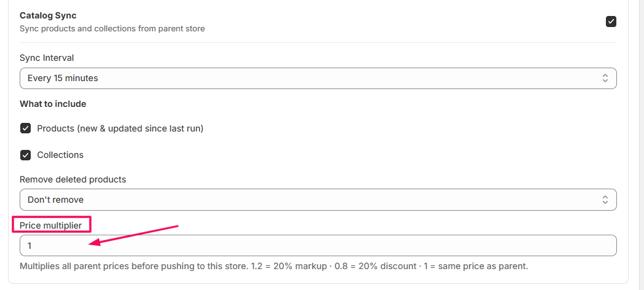Click the chevron icon beside Every 15 minutes

pyautogui.click(x=605, y=78)
